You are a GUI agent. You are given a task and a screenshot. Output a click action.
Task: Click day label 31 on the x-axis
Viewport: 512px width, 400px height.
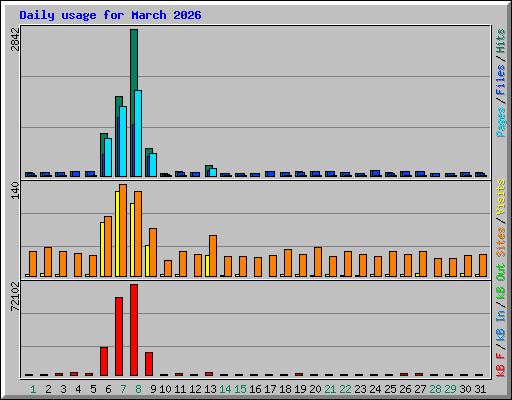coord(480,389)
